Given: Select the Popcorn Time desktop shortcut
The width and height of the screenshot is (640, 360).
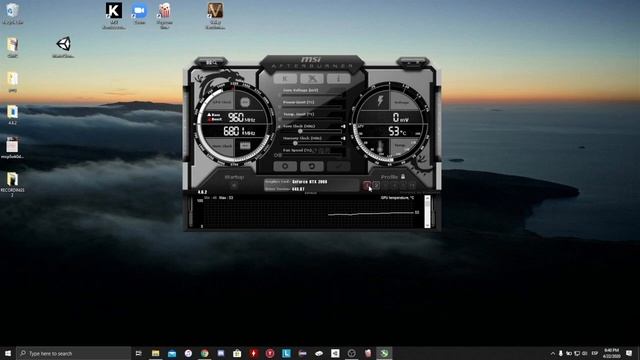Looking at the screenshot, I should 164,16.
